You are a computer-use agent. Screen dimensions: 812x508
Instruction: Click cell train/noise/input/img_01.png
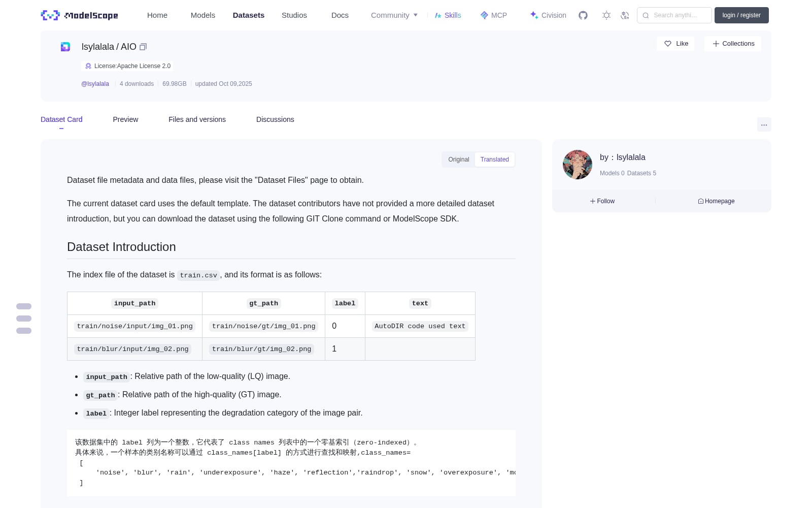click(135, 326)
